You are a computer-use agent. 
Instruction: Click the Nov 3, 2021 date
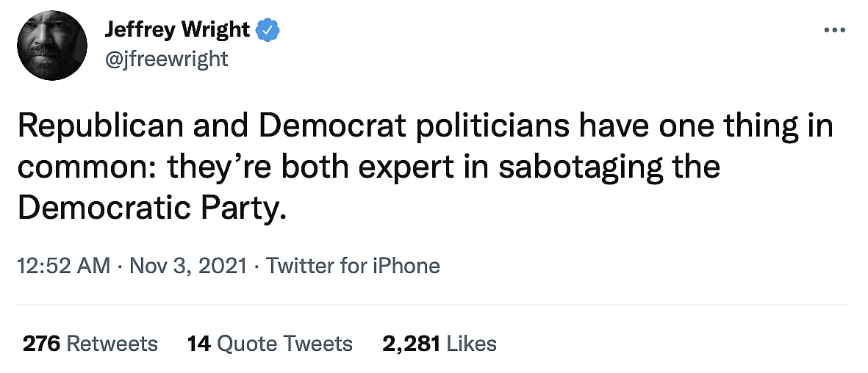coord(187,265)
